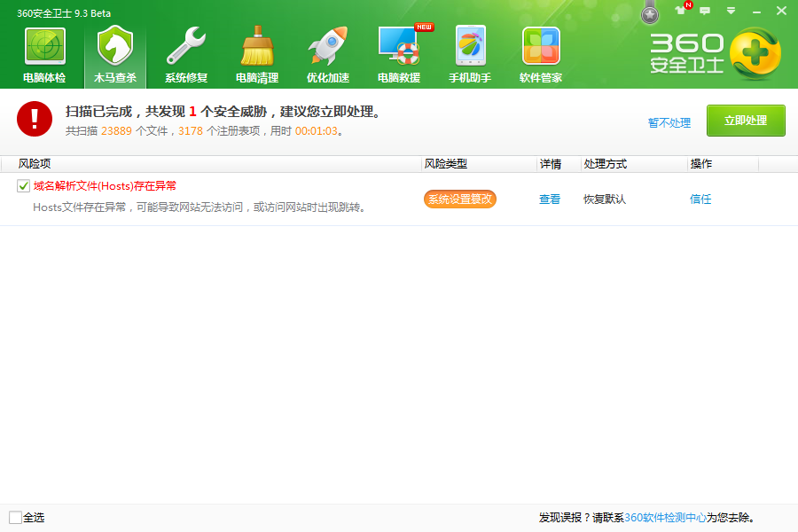Select the 木马查杀 shield horse icon
This screenshot has width=798, height=532.
[x=115, y=45]
